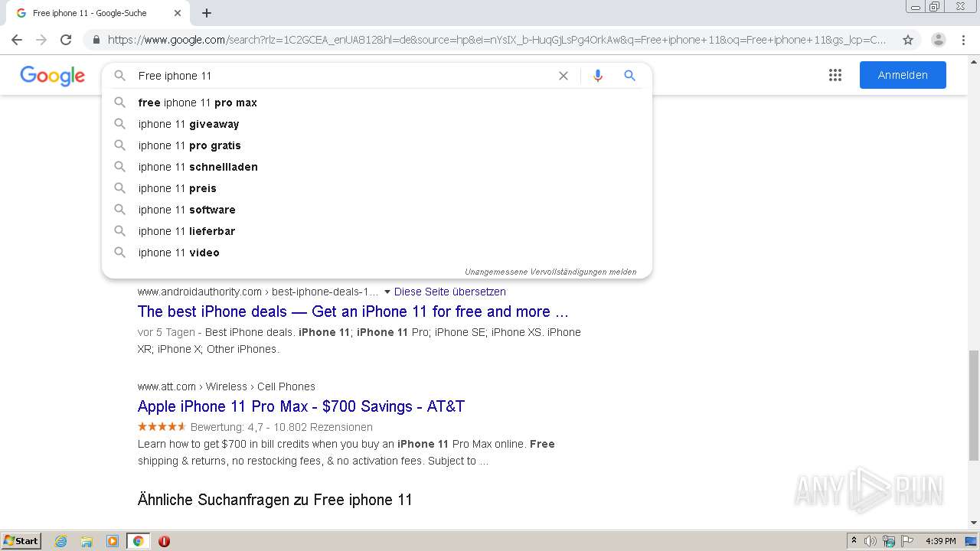980x551 pixels.
Task: Open the Google apps grid icon
Action: pos(835,75)
